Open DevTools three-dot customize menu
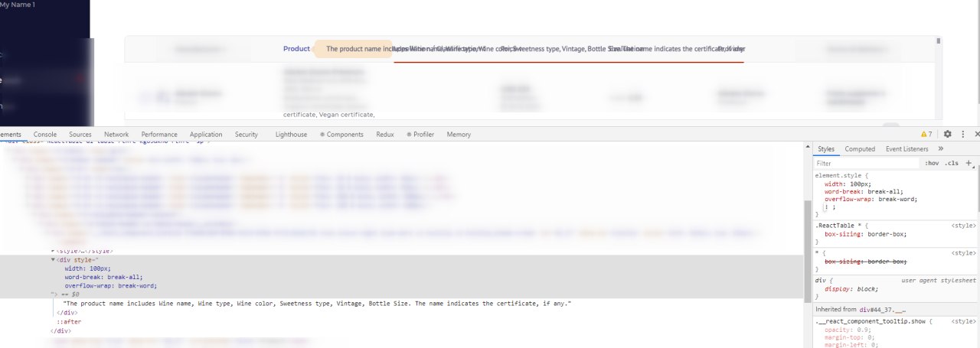Screen dimensions: 980x348 [962, 134]
